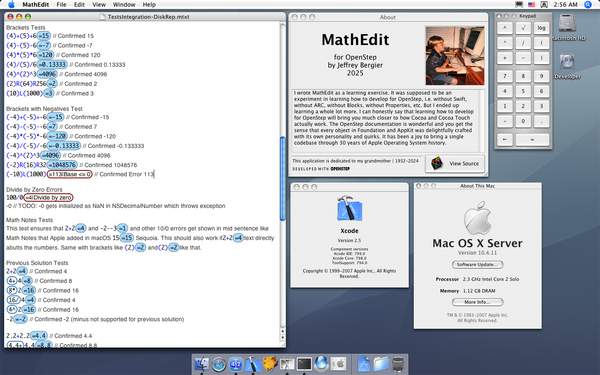Open the Applications document icon in Dock
This screenshot has width=600, height=375.
pyautogui.click(x=364, y=364)
